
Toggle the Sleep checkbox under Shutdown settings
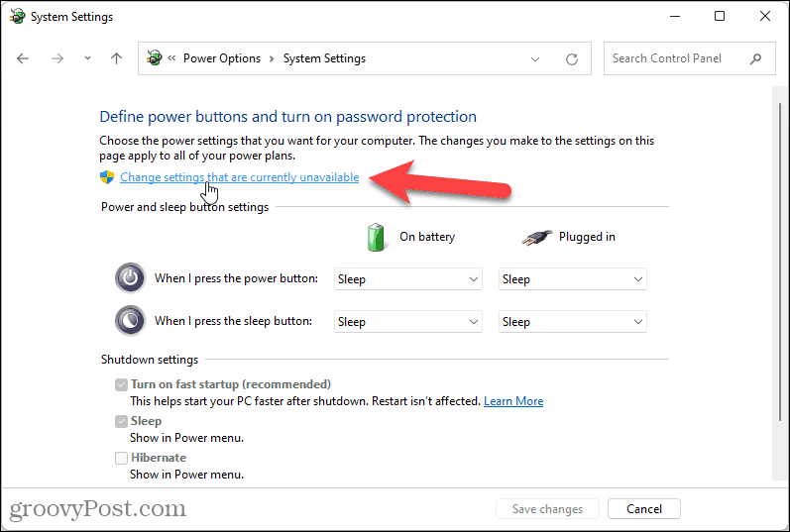coord(121,421)
